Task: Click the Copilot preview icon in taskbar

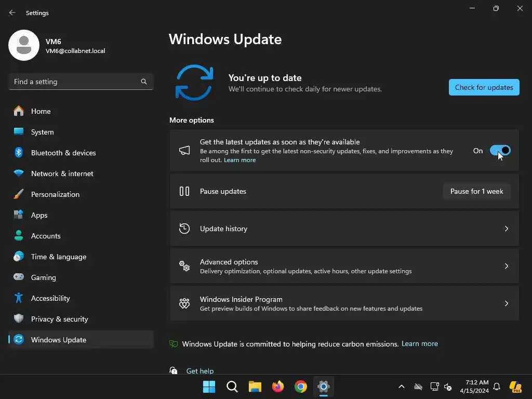Action: pyautogui.click(x=516, y=387)
